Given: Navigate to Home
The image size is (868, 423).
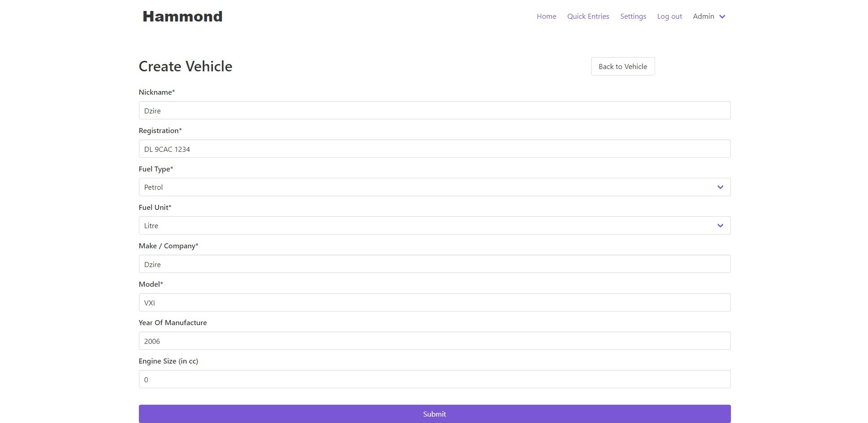Looking at the screenshot, I should tap(546, 16).
